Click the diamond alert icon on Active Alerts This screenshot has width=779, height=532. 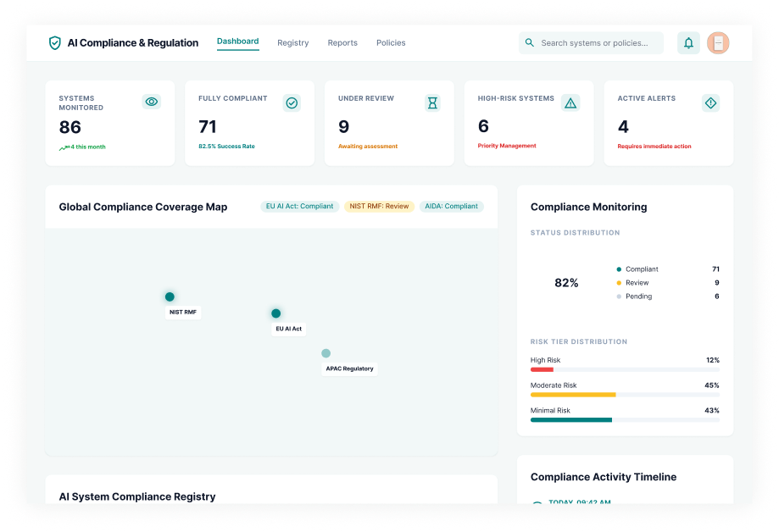[x=710, y=103]
